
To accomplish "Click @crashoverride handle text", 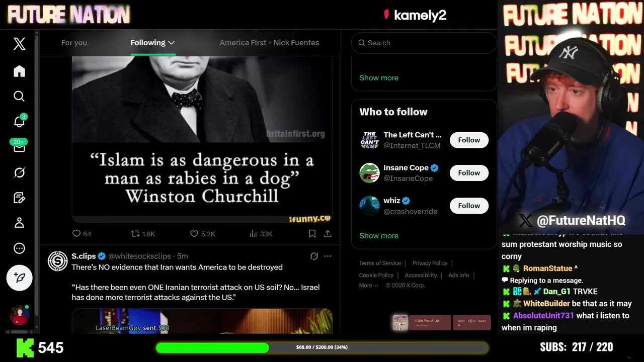I will pos(411,212).
